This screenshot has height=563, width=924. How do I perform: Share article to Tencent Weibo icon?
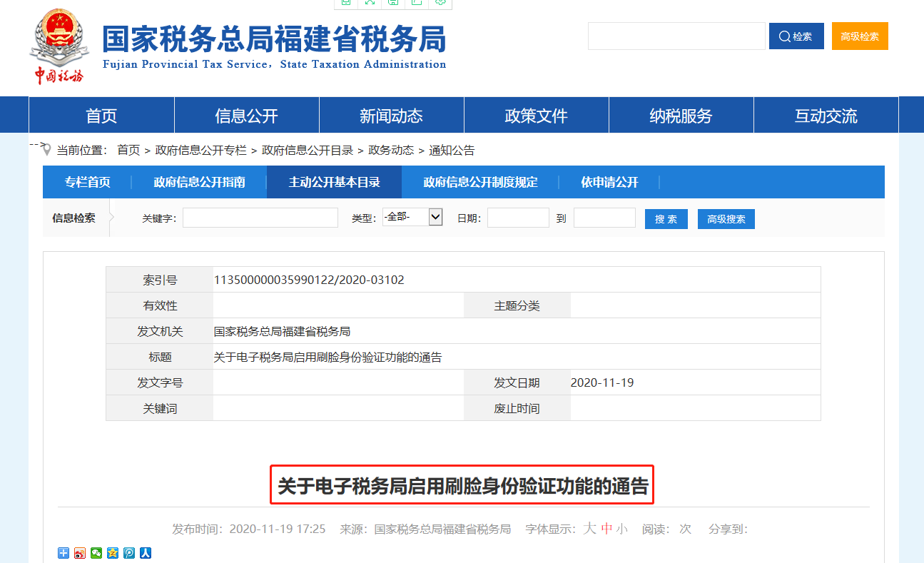point(129,553)
